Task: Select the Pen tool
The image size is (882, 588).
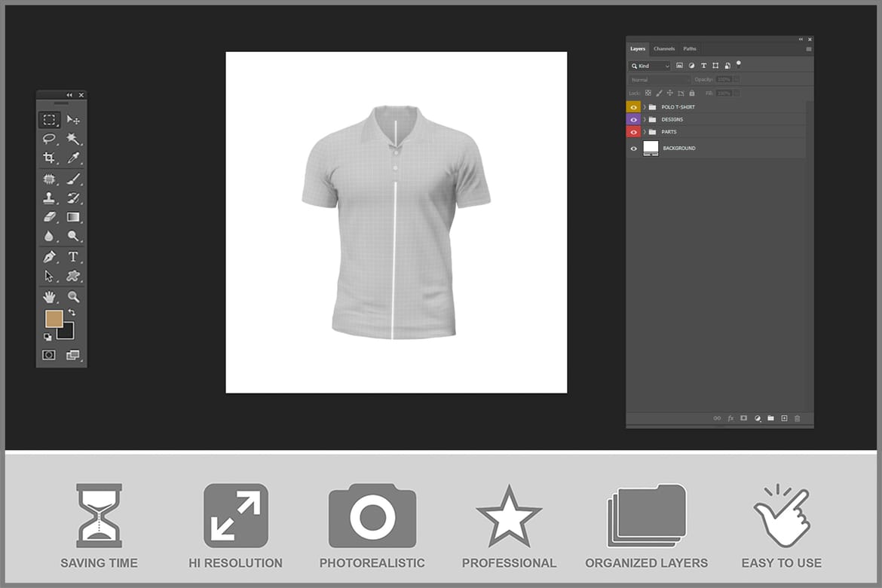Action: tap(50, 257)
